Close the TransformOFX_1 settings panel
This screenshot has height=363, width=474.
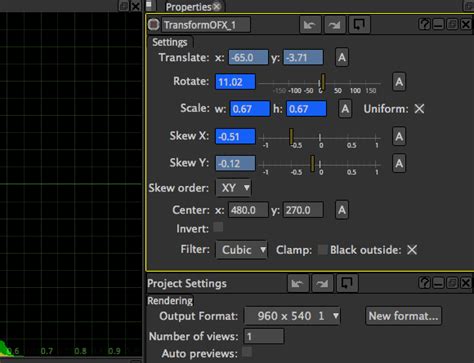pyautogui.click(x=466, y=24)
